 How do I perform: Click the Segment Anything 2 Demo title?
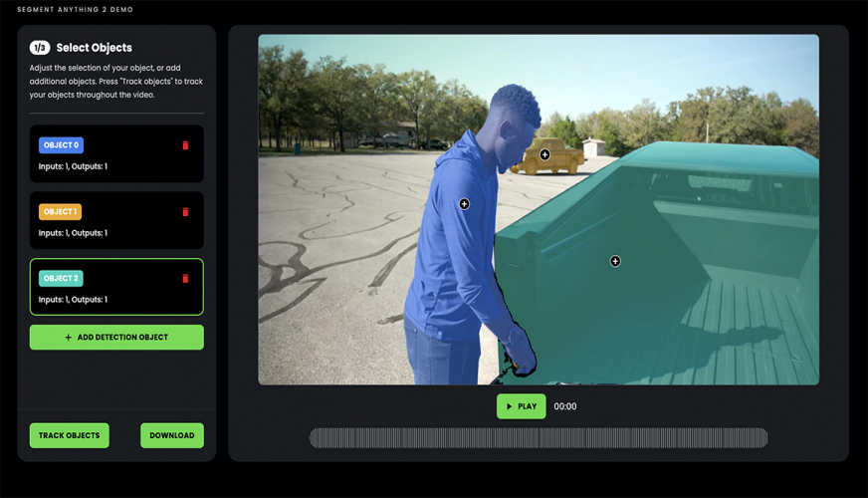76,9
